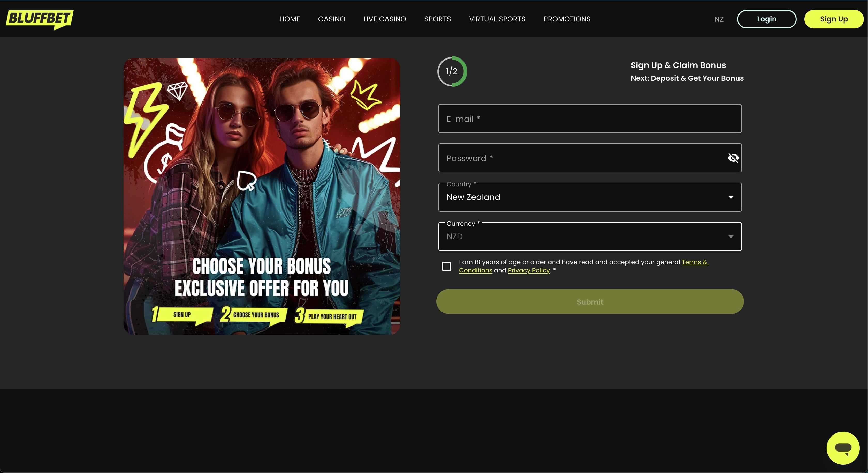Expand the Currency dropdown arrow
868x473 pixels.
point(731,237)
